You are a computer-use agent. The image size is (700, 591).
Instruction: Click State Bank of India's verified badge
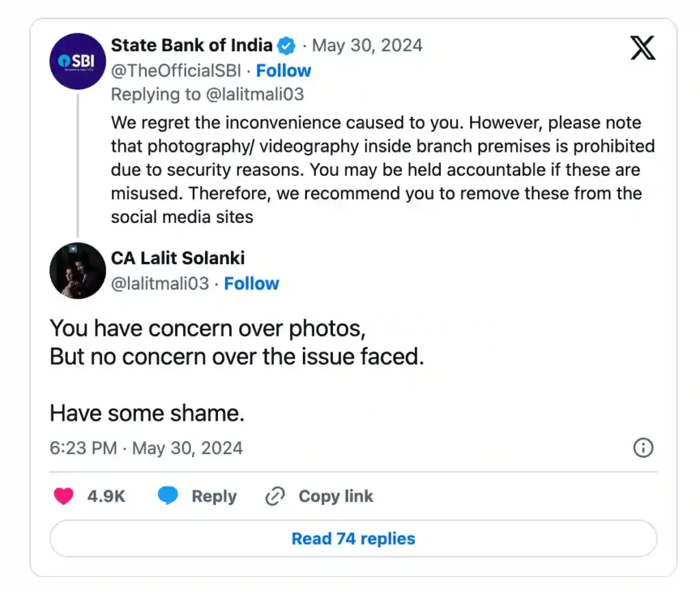(x=287, y=46)
